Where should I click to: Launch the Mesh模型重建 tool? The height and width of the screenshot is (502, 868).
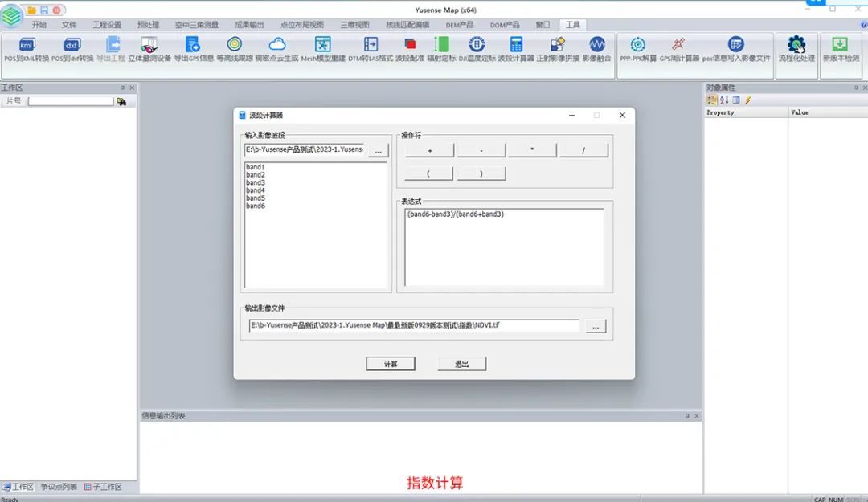coord(323,46)
